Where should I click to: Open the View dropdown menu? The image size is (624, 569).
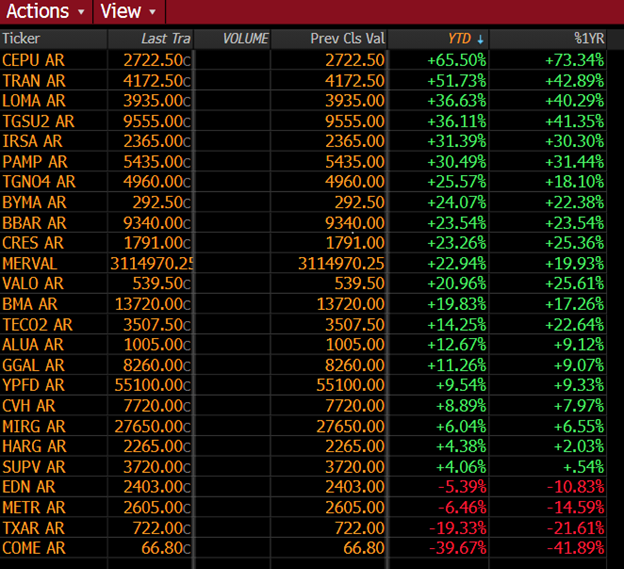129,11
